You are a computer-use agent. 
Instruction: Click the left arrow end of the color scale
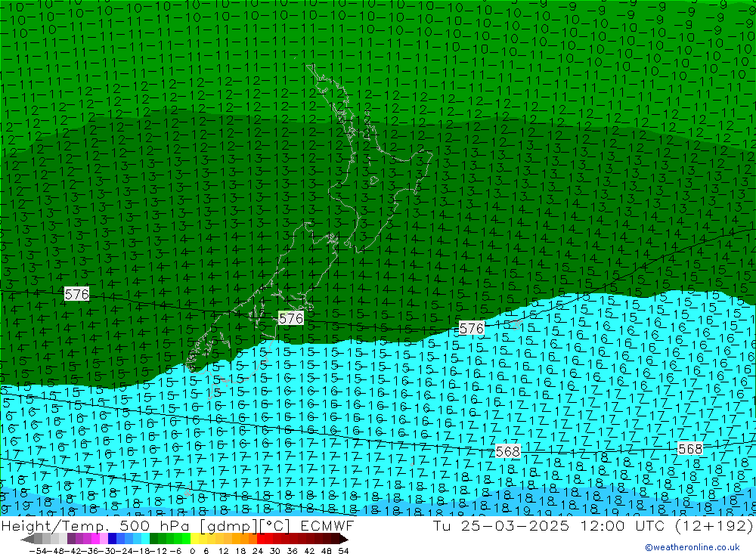point(27,539)
